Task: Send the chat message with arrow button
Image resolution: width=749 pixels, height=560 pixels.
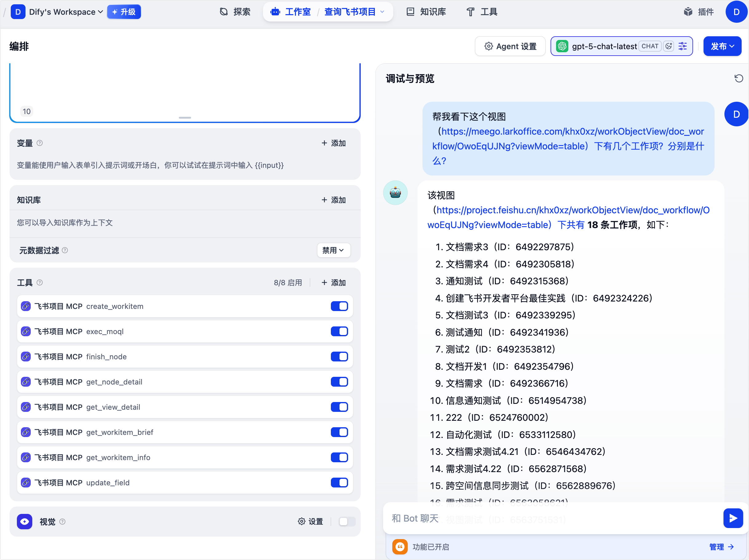Action: 733,518
